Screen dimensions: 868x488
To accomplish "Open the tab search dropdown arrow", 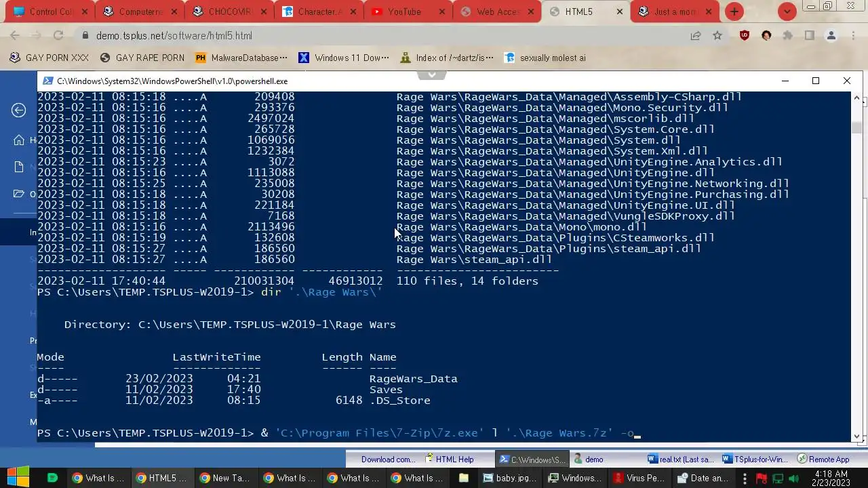I will [787, 12].
